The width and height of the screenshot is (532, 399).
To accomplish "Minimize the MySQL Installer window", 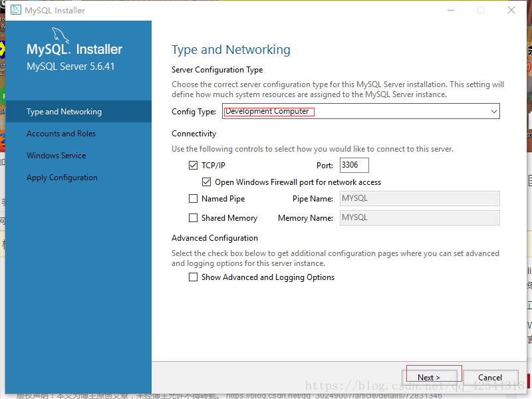I will point(451,10).
